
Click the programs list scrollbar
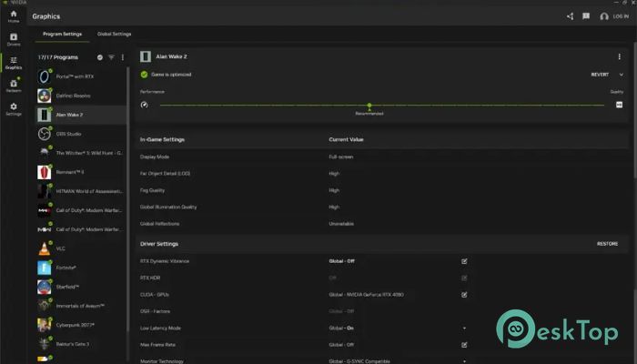(127, 199)
